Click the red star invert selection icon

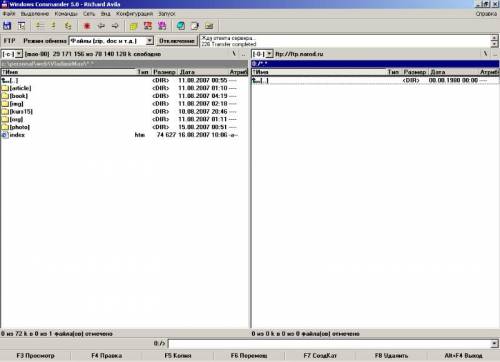point(87,26)
